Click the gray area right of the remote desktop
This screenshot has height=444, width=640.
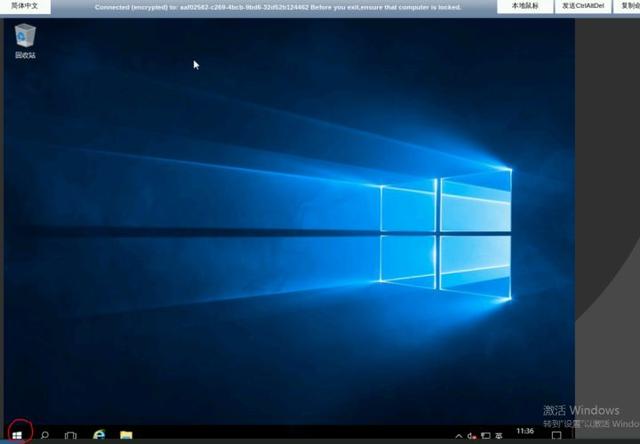tap(607, 163)
